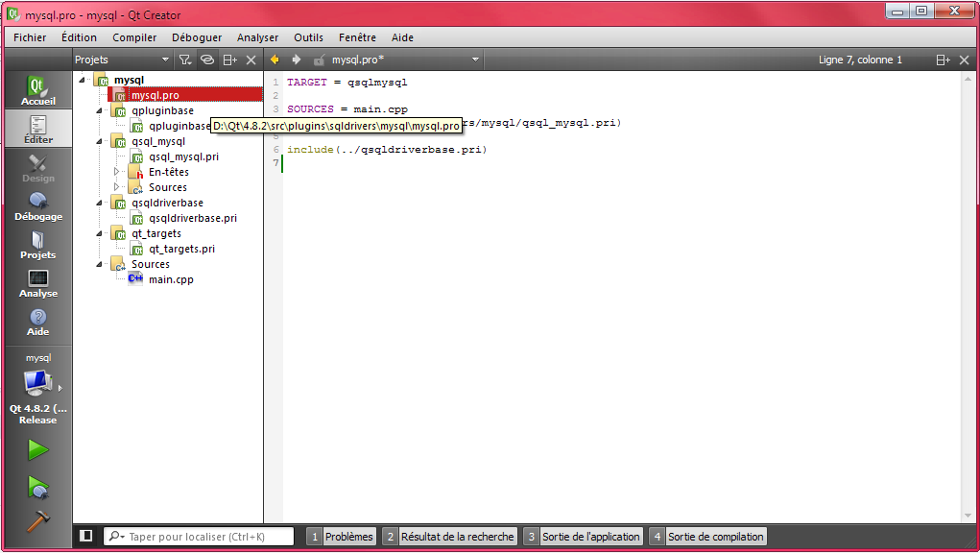
Task: Close the editor split view
Action: pyautogui.click(x=964, y=60)
